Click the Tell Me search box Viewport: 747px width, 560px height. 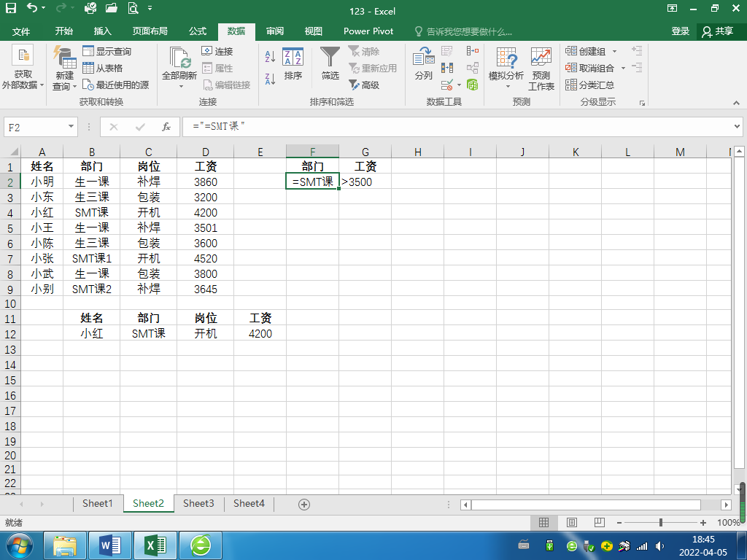coord(463,31)
